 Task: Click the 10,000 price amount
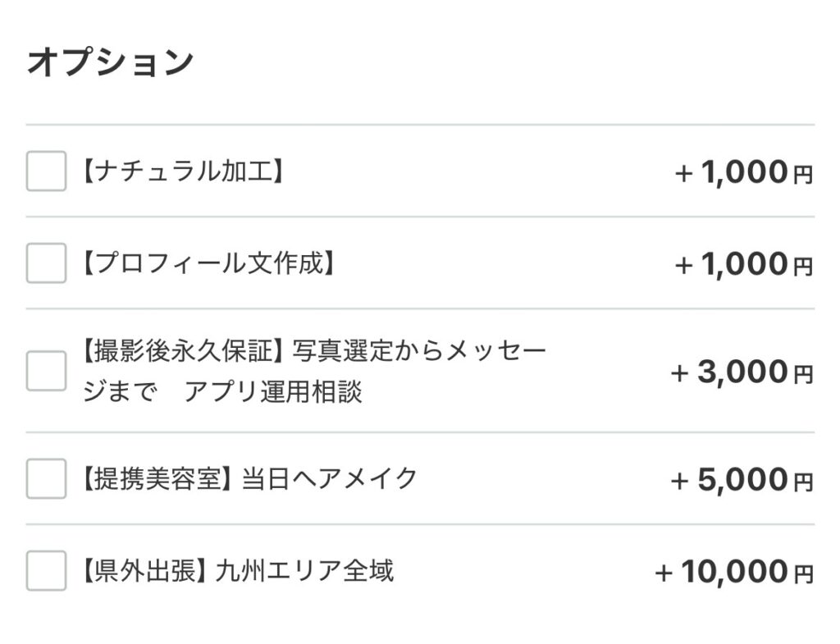[734, 572]
